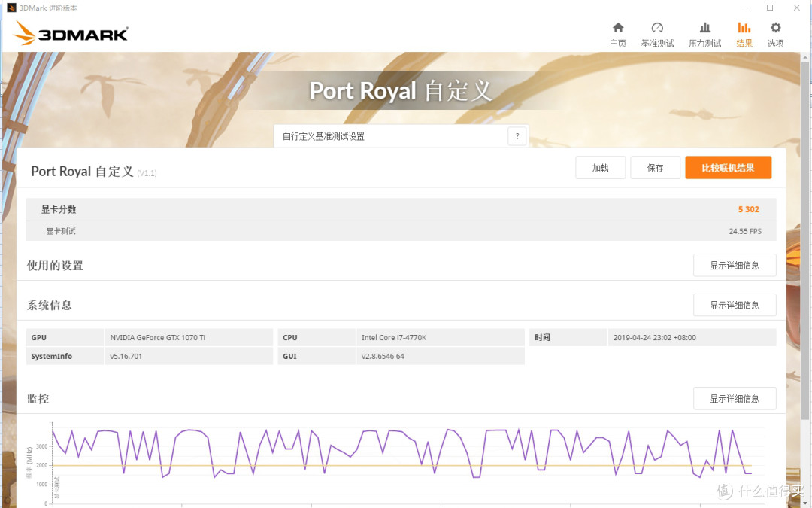
Task: Click the Port Royal 自定义 result heading
Action: click(83, 172)
